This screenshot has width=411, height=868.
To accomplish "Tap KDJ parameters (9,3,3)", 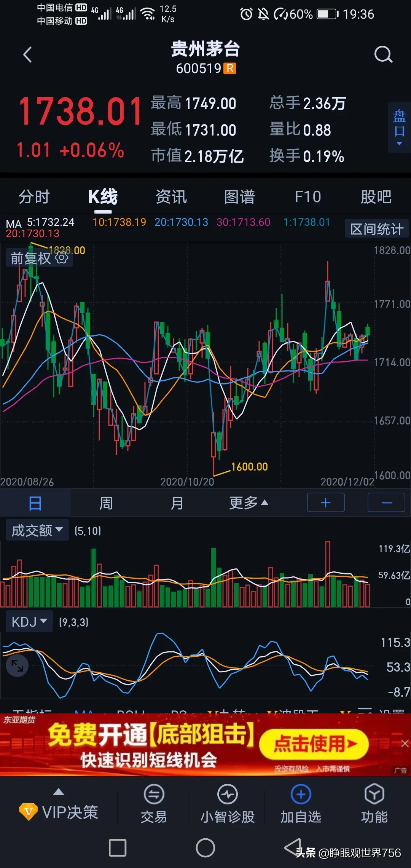I will pyautogui.click(x=73, y=622).
